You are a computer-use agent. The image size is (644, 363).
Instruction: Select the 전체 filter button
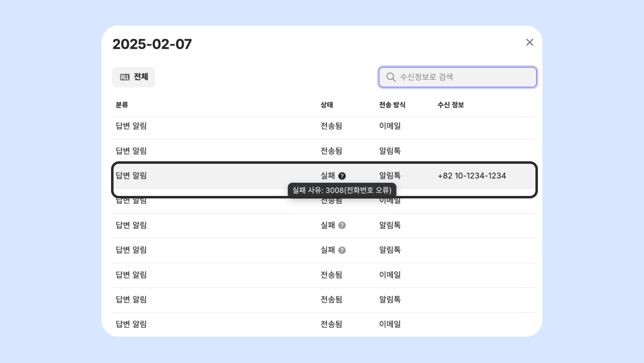click(x=134, y=77)
